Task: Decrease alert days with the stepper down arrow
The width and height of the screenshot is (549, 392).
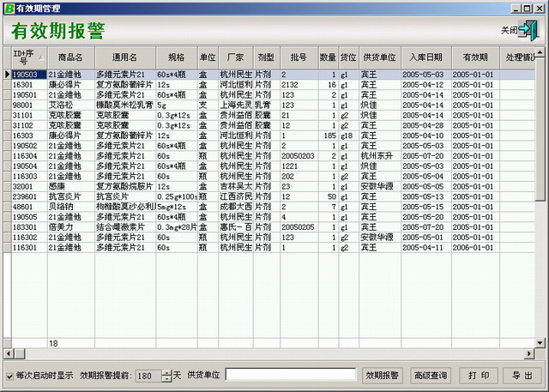Action: point(166,379)
